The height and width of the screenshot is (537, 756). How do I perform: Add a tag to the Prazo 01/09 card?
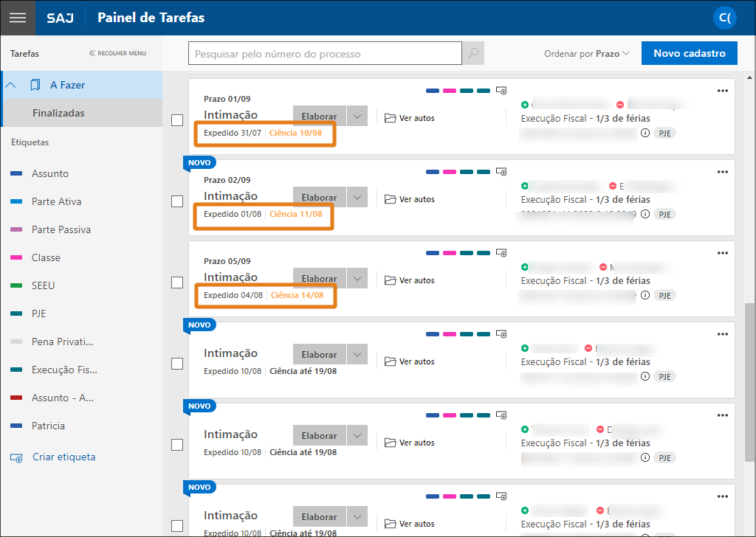point(501,91)
